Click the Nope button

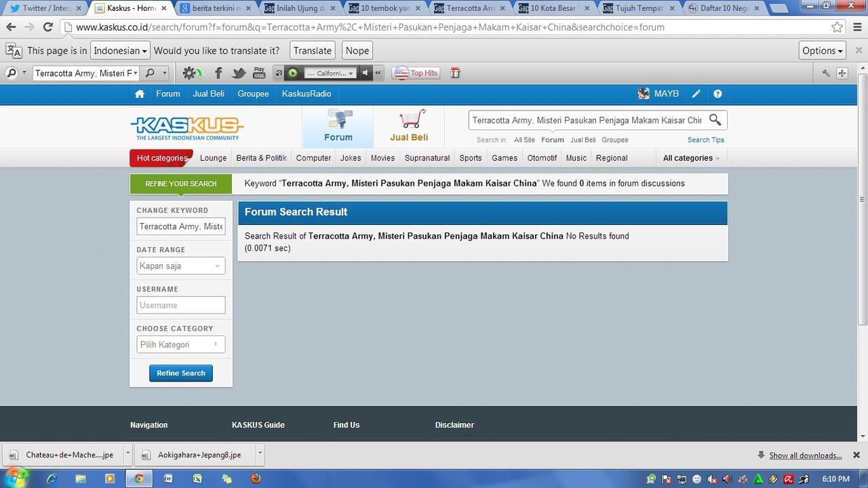click(x=357, y=50)
